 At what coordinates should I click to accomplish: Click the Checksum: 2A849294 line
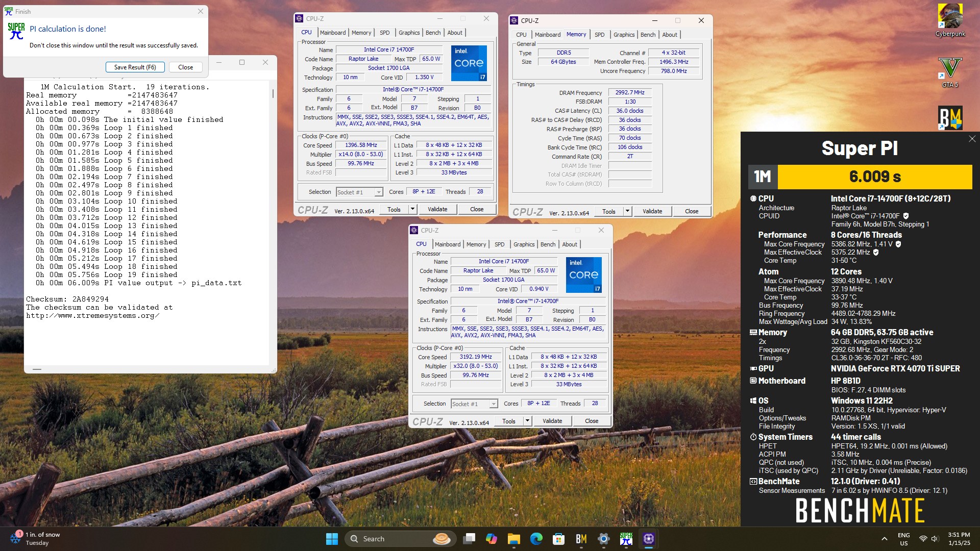[67, 299]
